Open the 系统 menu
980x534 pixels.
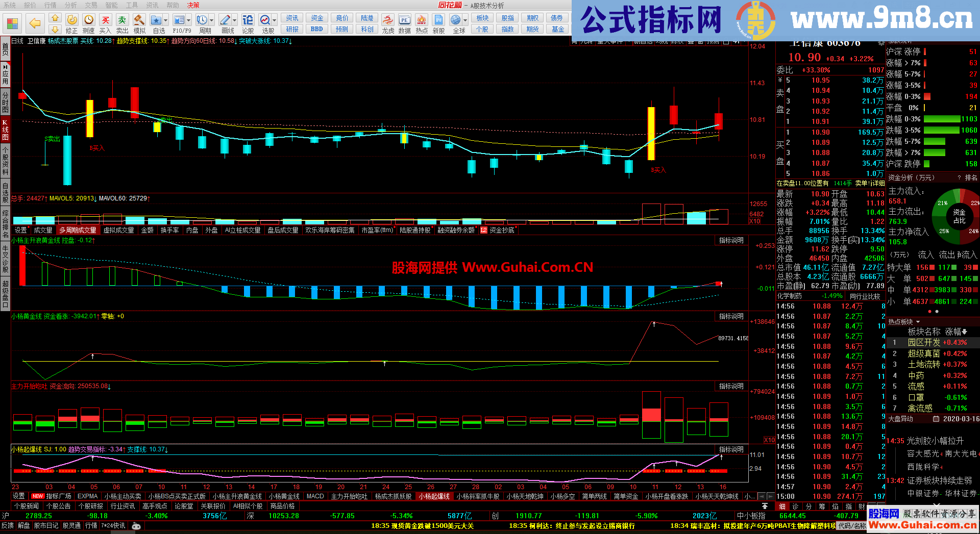[9, 5]
